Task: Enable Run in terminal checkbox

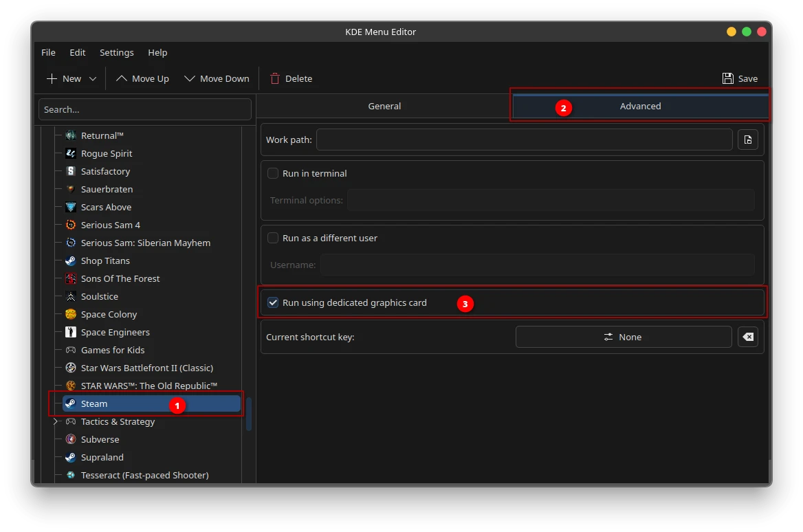Action: tap(273, 174)
